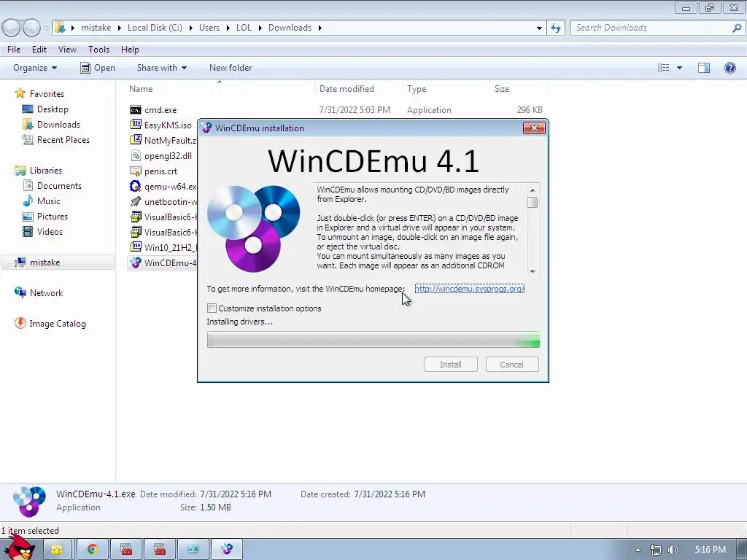Toggle the preview pane icon

coord(704,68)
